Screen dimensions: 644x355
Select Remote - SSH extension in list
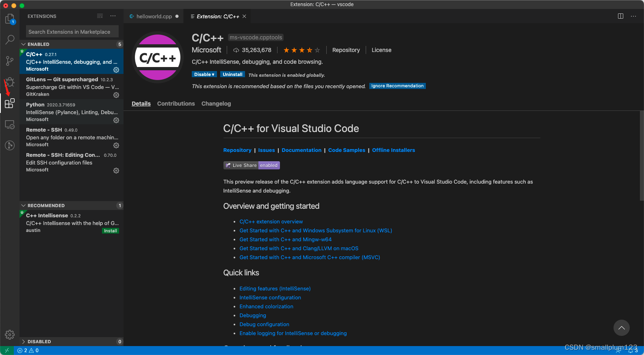[x=72, y=137]
